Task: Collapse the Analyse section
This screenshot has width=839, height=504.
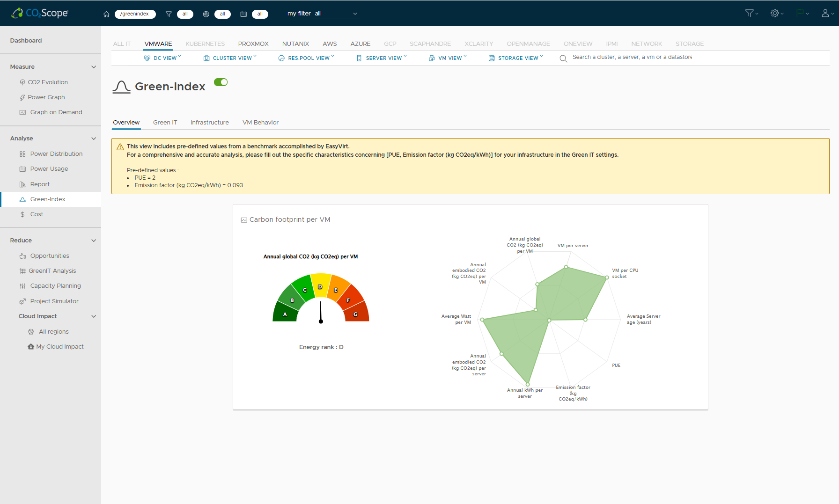Action: (x=94, y=139)
